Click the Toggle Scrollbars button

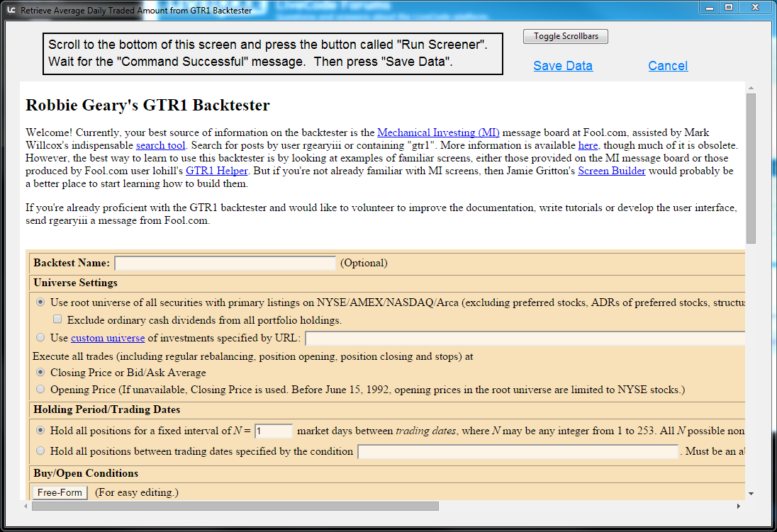pyautogui.click(x=566, y=36)
